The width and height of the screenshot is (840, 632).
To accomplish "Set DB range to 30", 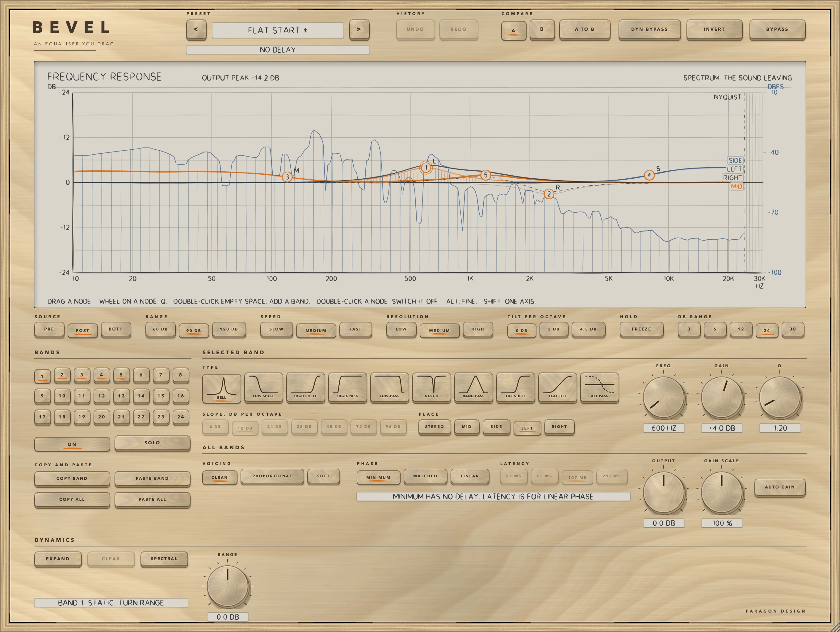I will point(792,329).
